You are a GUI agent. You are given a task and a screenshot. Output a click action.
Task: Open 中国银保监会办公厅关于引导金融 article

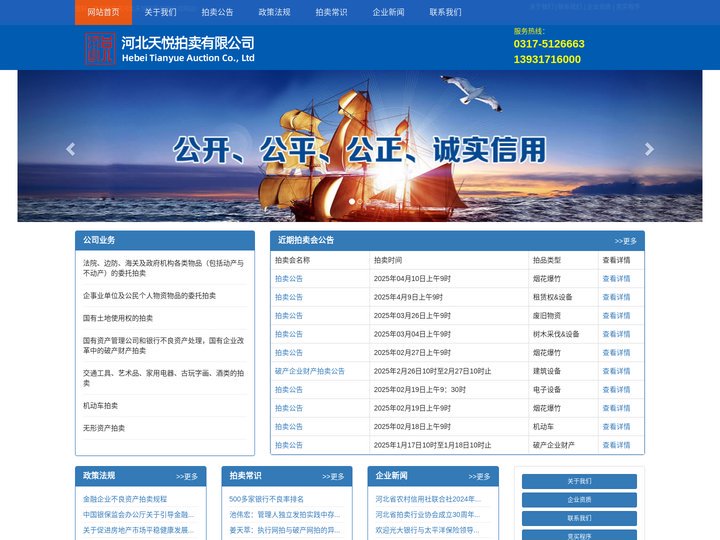[x=138, y=515]
